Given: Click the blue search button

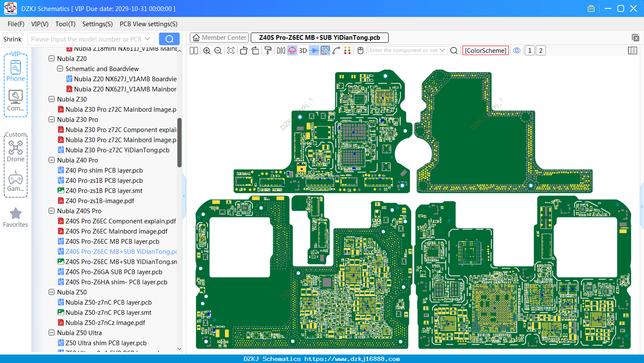Looking at the screenshot, I should tap(169, 39).
